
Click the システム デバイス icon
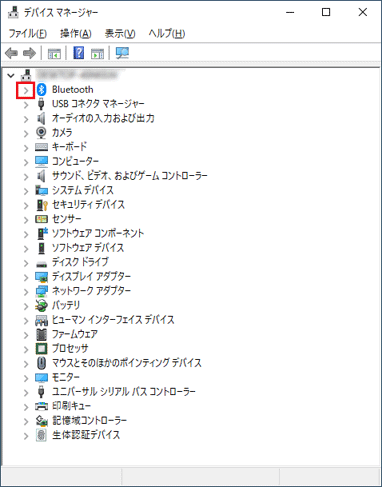pyautogui.click(x=41, y=190)
